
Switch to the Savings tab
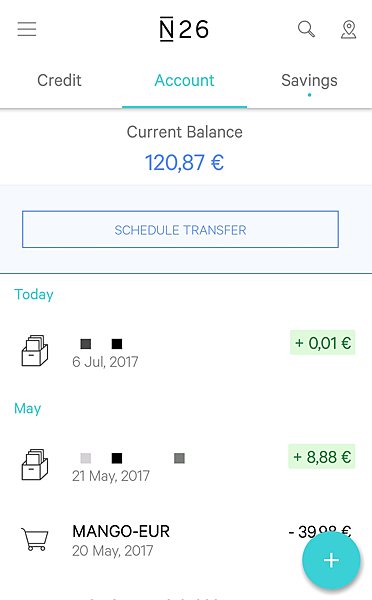pyautogui.click(x=309, y=81)
